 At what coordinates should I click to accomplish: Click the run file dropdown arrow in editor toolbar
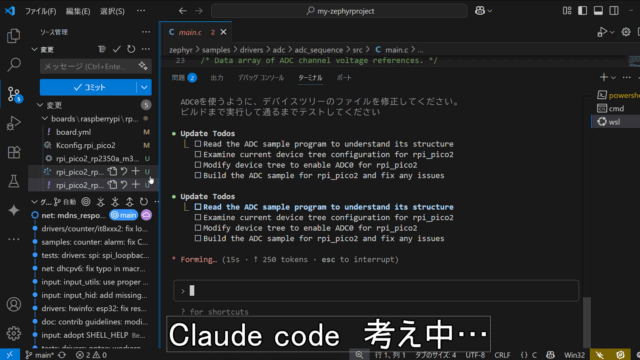tap(612, 32)
